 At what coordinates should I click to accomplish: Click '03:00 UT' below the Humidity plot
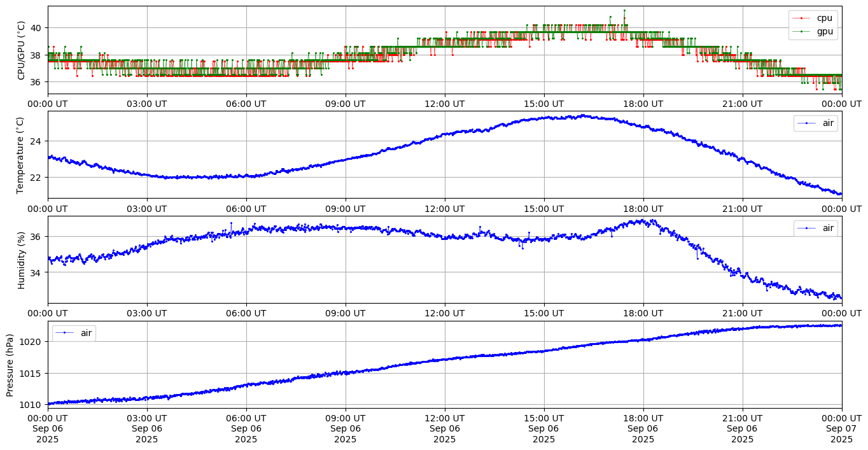point(147,314)
